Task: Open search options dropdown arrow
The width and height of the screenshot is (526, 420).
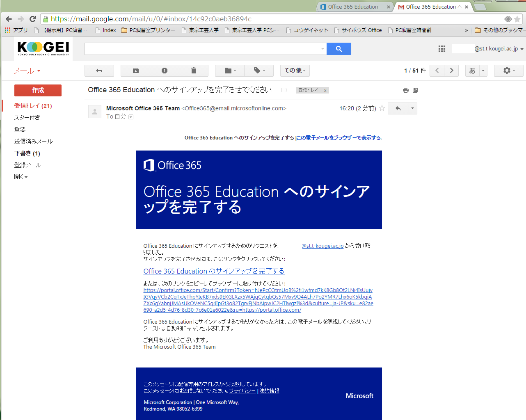Action: (322, 49)
